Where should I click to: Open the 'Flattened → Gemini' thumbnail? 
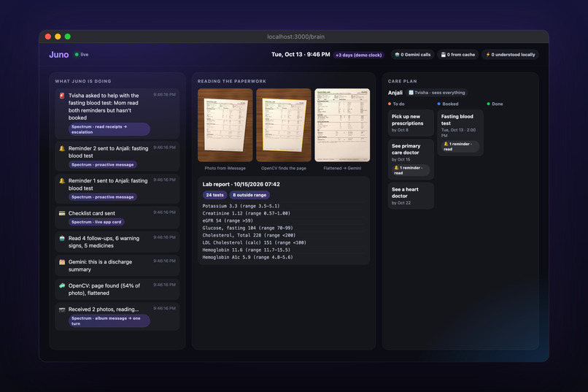point(342,126)
